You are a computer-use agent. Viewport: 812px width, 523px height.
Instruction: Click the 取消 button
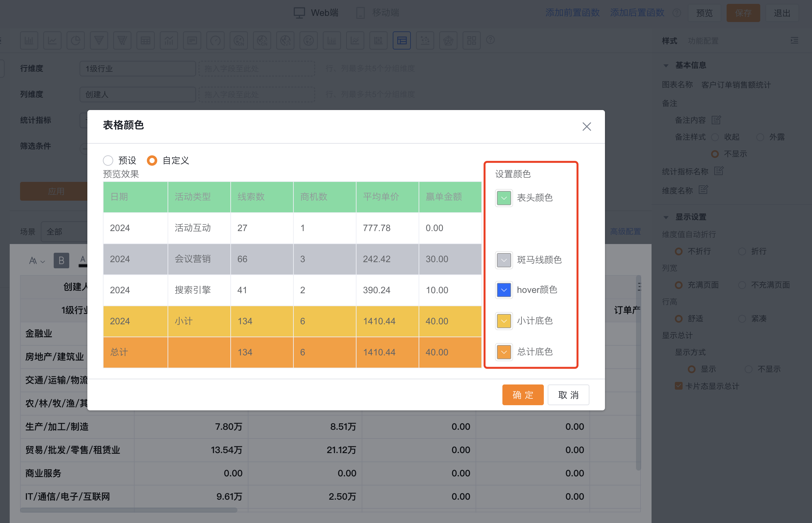click(x=568, y=395)
